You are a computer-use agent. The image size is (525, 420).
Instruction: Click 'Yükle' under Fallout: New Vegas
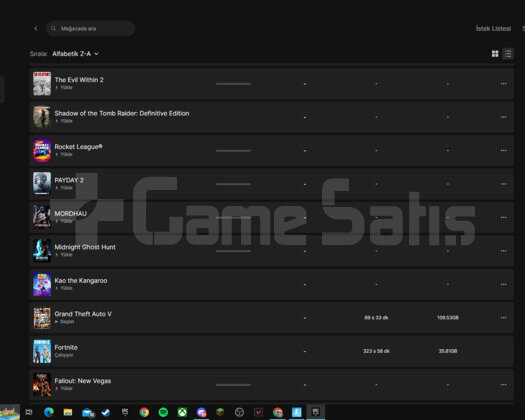click(64, 389)
